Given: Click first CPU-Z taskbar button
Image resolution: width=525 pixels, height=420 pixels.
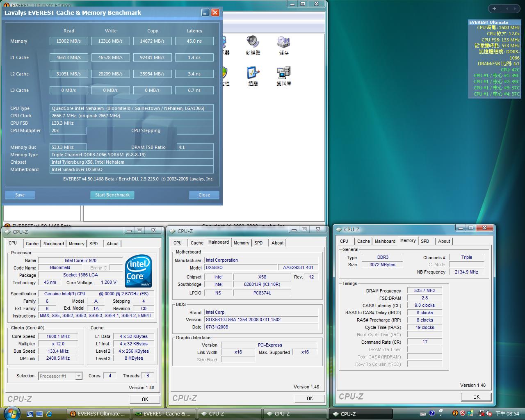Looking at the screenshot, I should (x=230, y=414).
